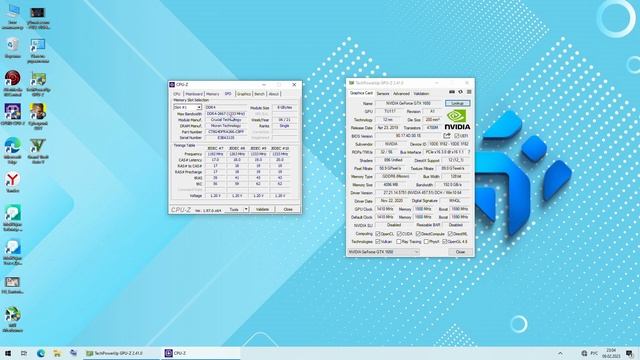This screenshot has height=360, width=640.
Task: Click the NVIDIA logo in GPU-Z
Action: (x=457, y=120)
